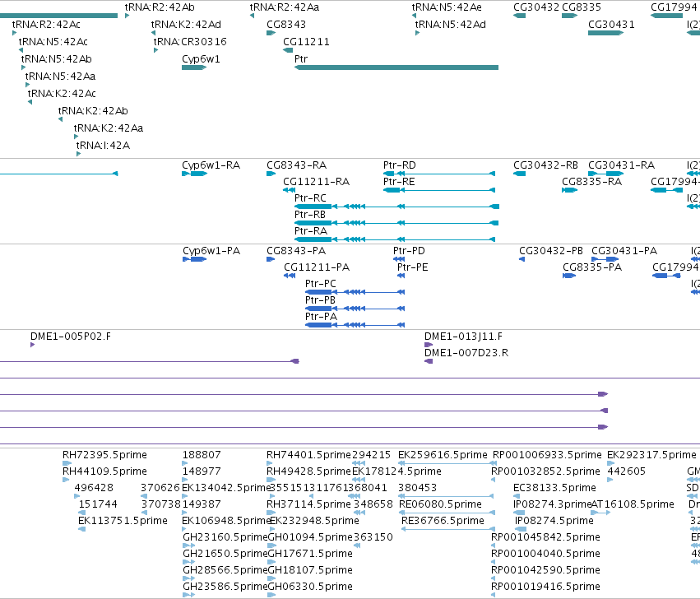Click the EST labeled 496428
The width and height of the screenshot is (700, 599).
pyautogui.click(x=94, y=488)
